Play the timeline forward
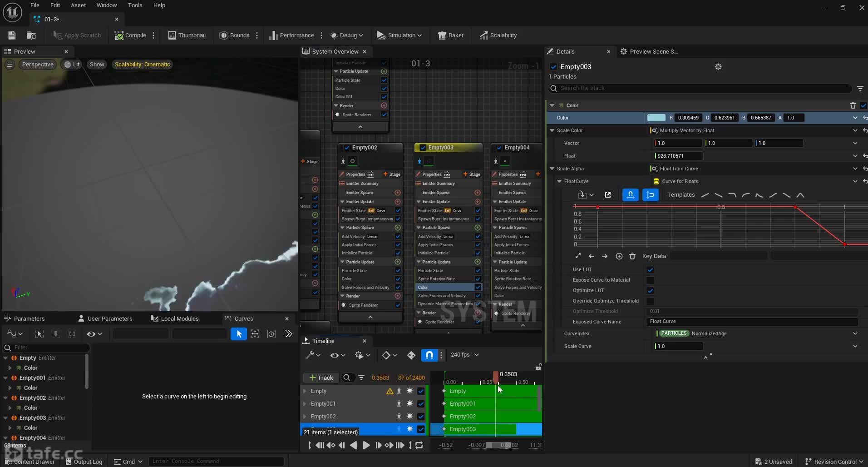The width and height of the screenshot is (868, 467). click(366, 446)
